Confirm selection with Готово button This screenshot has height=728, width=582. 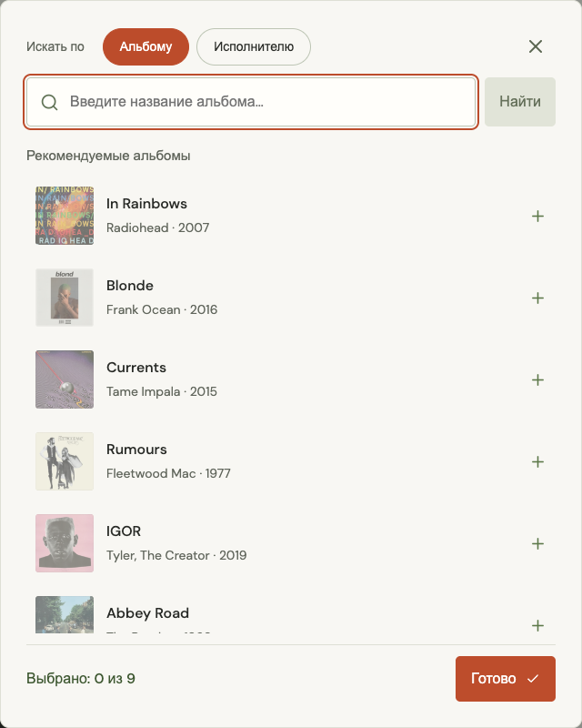click(506, 678)
